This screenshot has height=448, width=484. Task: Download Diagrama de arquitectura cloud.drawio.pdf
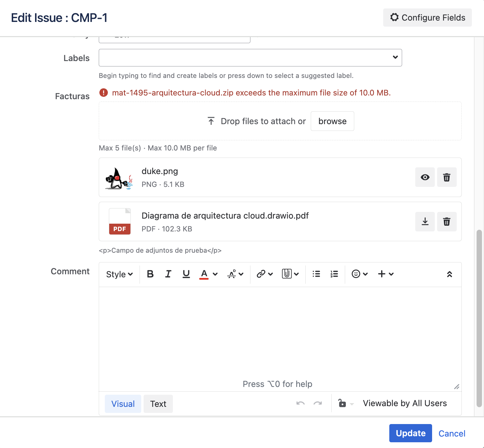click(x=425, y=222)
